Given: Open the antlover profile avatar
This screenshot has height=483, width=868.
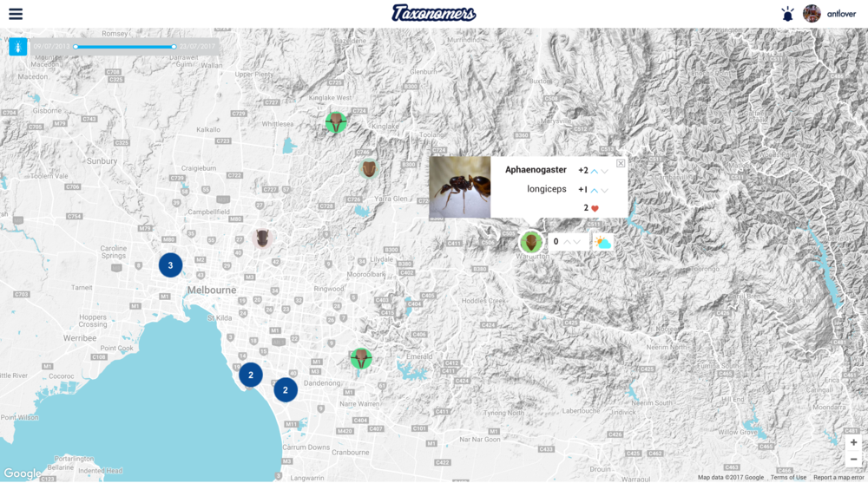Looking at the screenshot, I should pos(812,14).
